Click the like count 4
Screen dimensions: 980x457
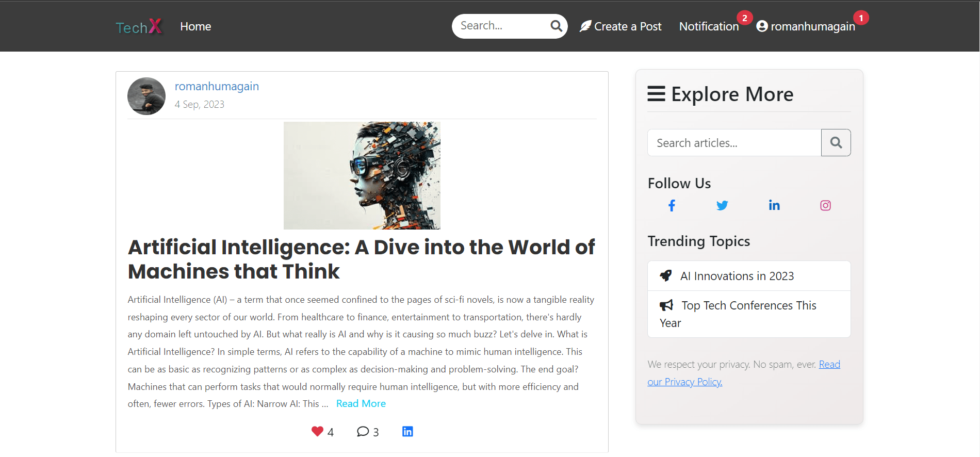[331, 432]
